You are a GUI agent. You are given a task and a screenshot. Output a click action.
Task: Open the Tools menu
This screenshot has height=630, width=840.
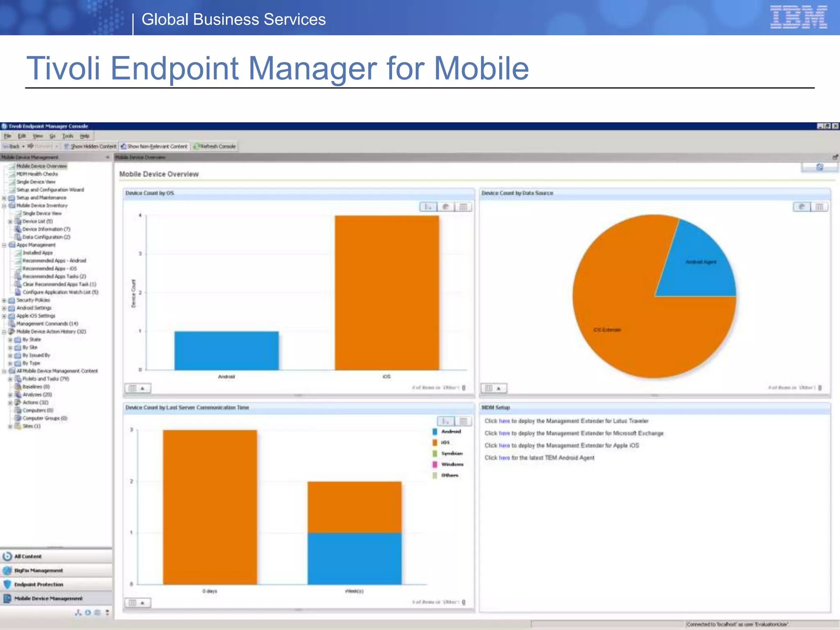coord(68,136)
